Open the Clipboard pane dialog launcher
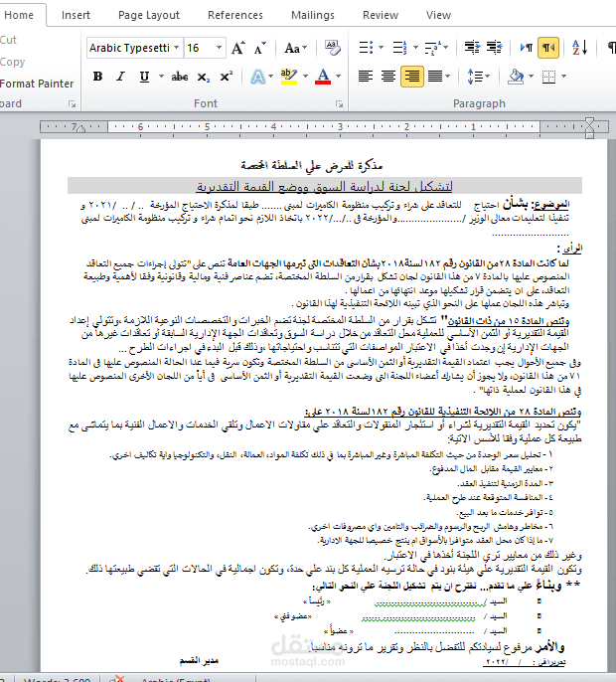616x682 pixels. click(72, 104)
